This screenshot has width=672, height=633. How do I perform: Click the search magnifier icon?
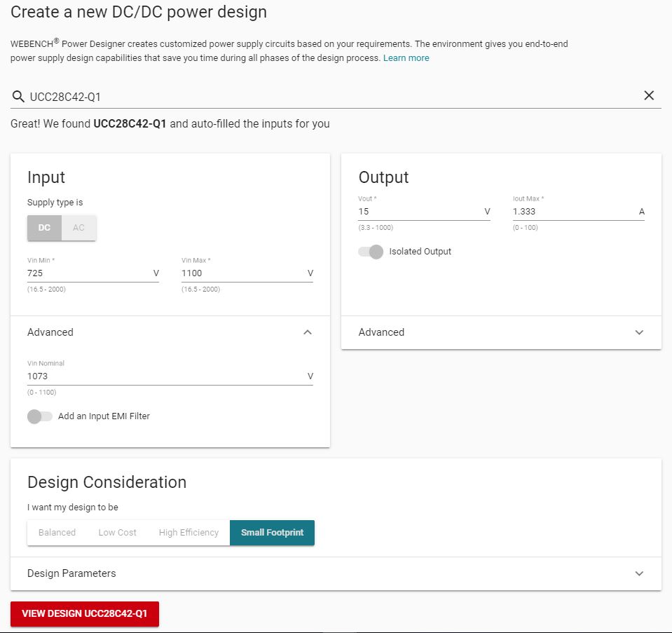click(18, 97)
